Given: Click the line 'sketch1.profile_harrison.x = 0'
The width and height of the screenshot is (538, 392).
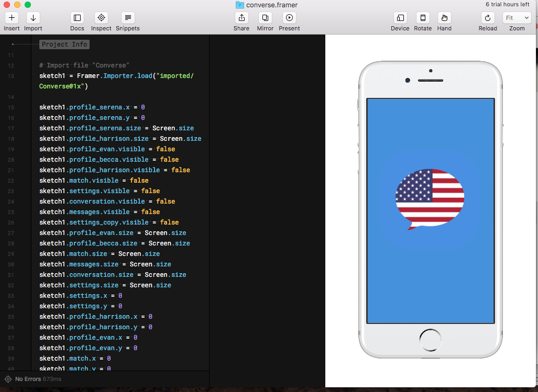Looking at the screenshot, I should [x=96, y=316].
